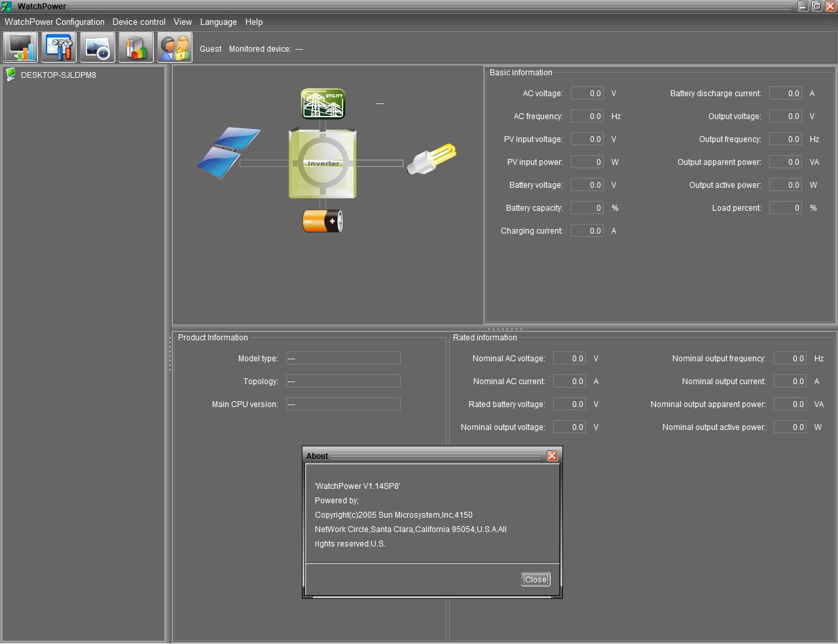Screen dimensions: 838x644
Task: Click the 'Basic information' panel heading
Action: coord(521,73)
